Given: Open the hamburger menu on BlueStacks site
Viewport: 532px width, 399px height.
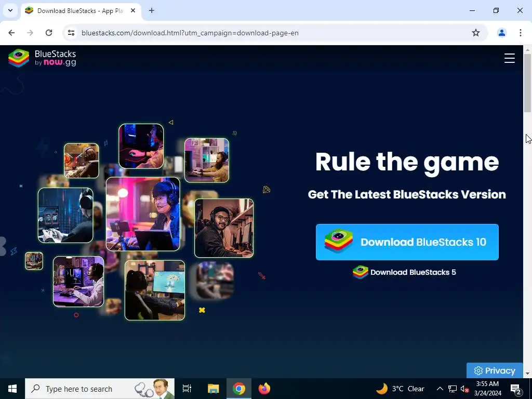Looking at the screenshot, I should click(509, 58).
